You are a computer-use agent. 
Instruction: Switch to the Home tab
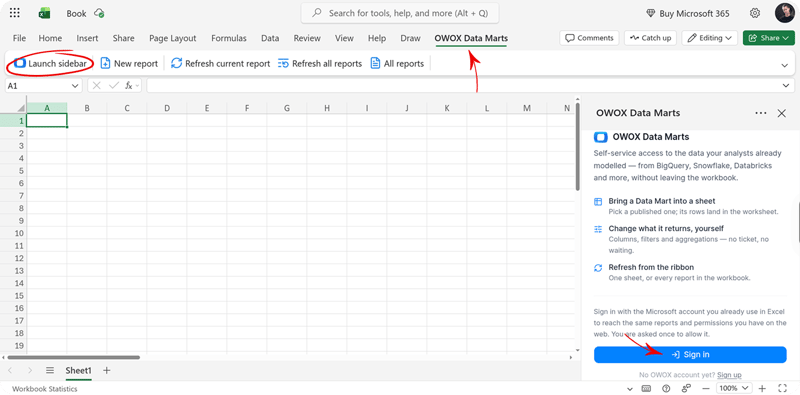click(50, 38)
